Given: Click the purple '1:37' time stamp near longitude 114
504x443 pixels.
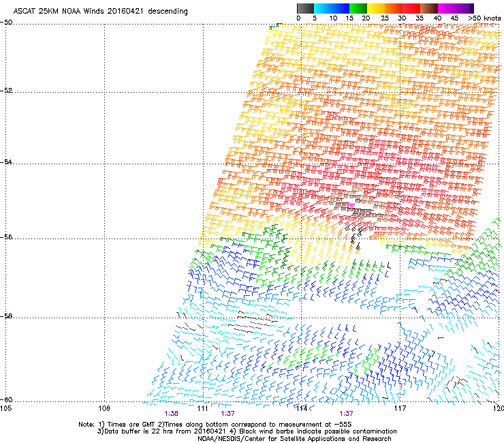Looking at the screenshot, I should click(346, 414).
